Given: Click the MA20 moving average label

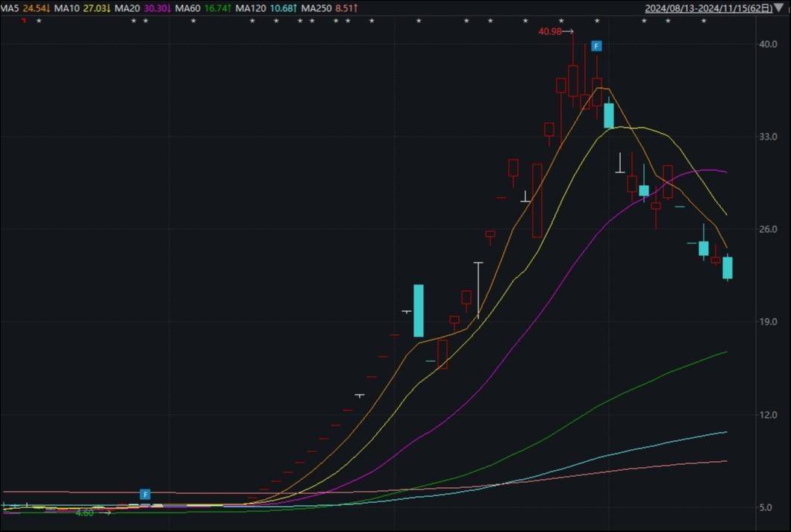Looking at the screenshot, I should pyautogui.click(x=126, y=8).
